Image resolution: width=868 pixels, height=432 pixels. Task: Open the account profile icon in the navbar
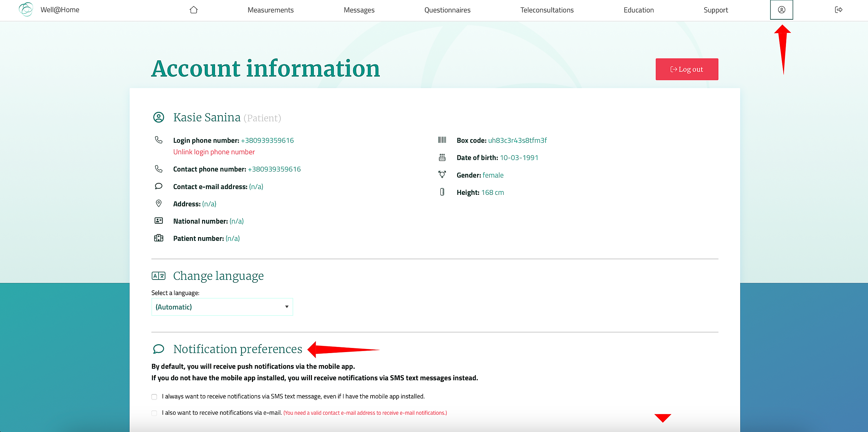coord(781,10)
